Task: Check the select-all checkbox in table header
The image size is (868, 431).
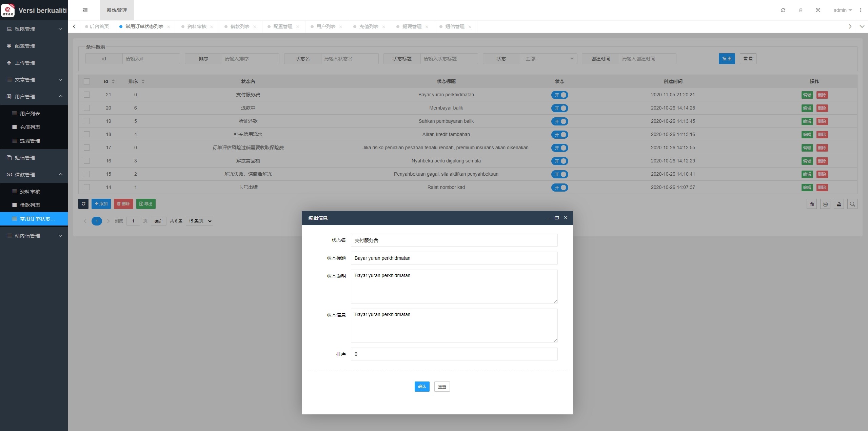Action: point(87,81)
